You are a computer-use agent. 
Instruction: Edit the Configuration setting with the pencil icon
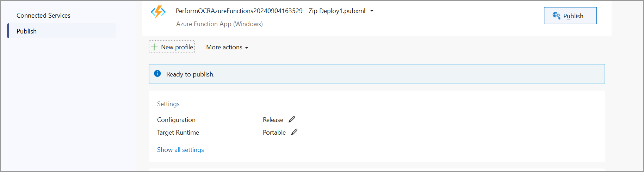pos(292,119)
